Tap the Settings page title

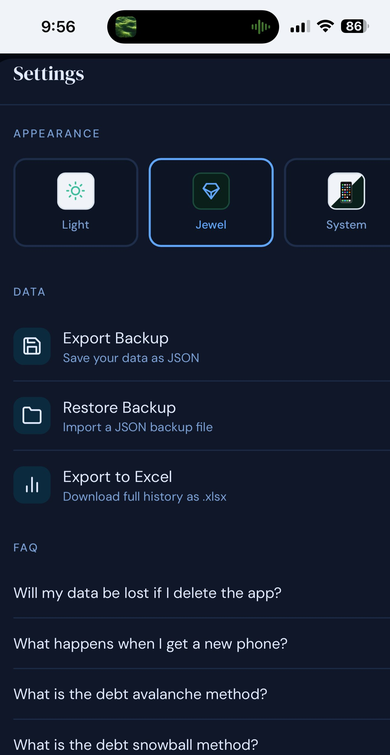(x=49, y=74)
